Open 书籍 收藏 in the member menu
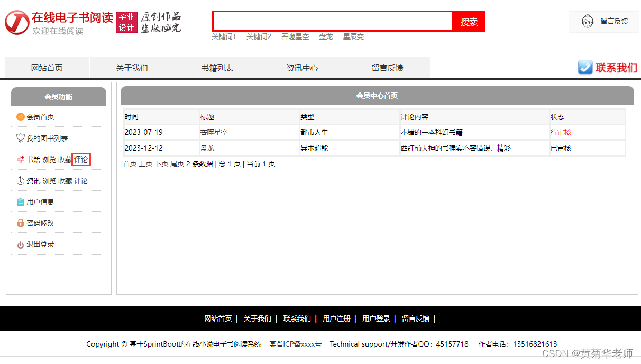The image size is (641, 364). [65, 160]
